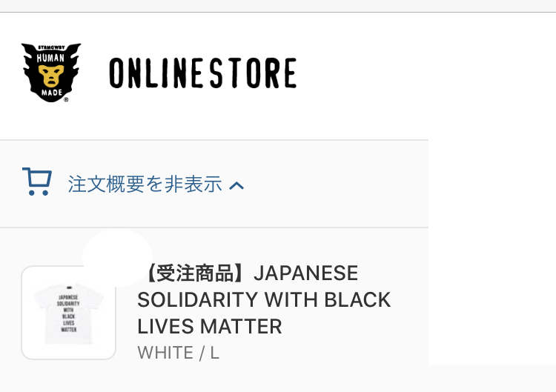
Task: Open the ONLINE STORE header title
Action: coord(203,73)
